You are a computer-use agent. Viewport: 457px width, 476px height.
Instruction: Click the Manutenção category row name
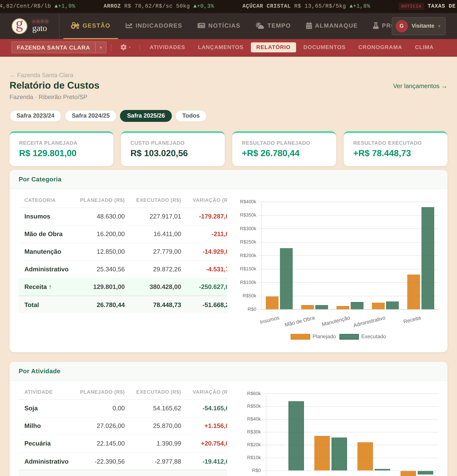tap(43, 252)
